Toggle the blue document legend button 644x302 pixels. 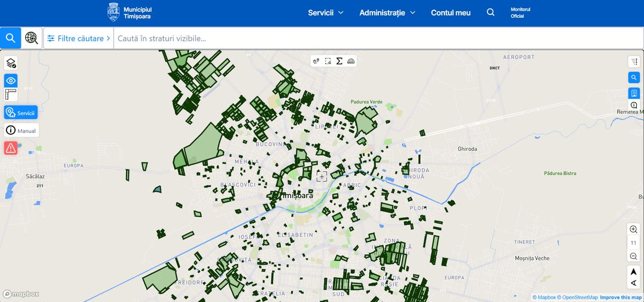coord(634,93)
